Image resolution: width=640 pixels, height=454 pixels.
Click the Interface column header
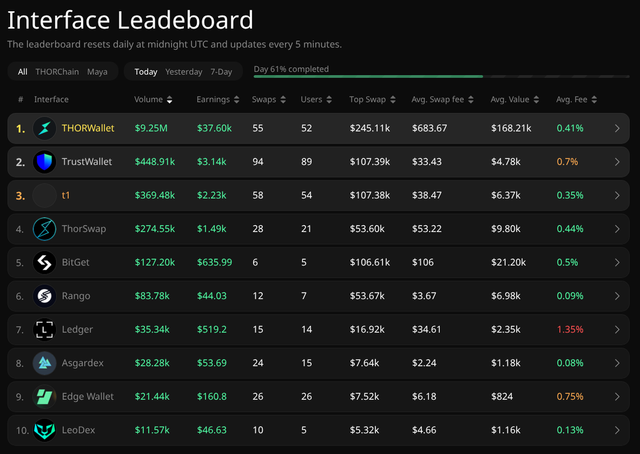coord(51,100)
